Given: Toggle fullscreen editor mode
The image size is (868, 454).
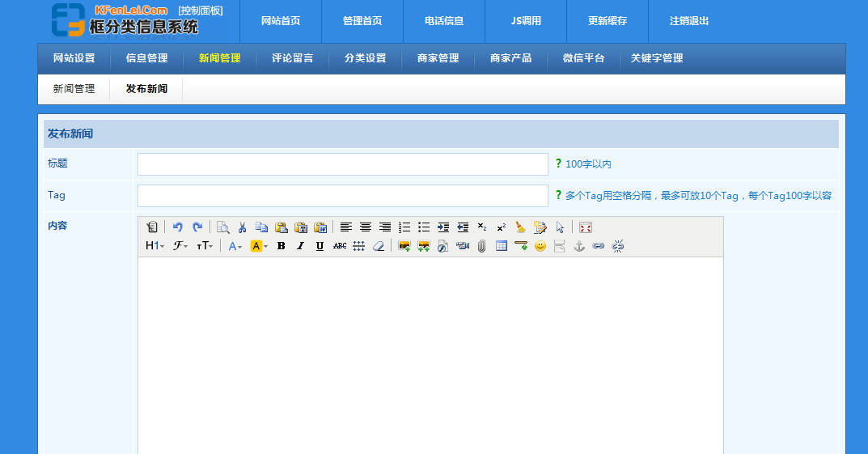Looking at the screenshot, I should 586,227.
